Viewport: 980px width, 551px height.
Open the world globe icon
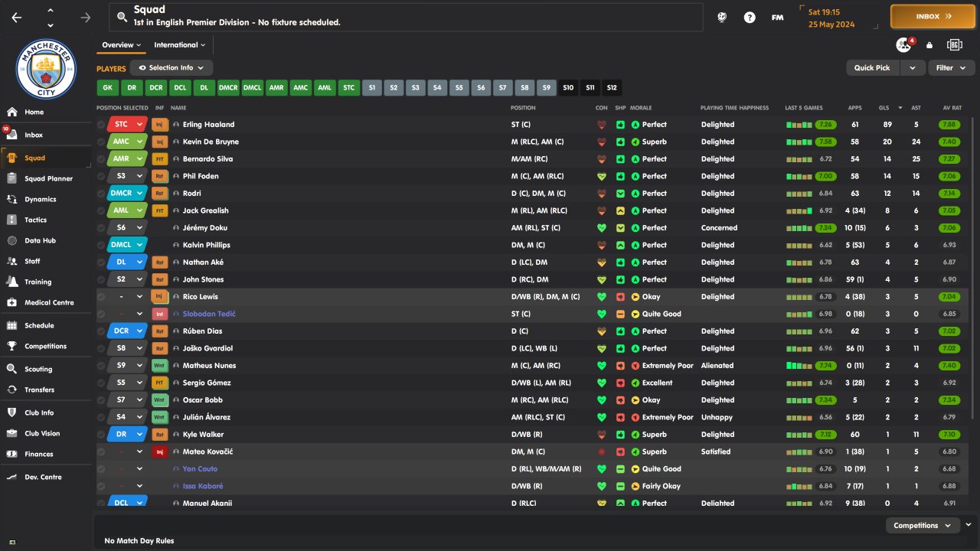pos(722,17)
